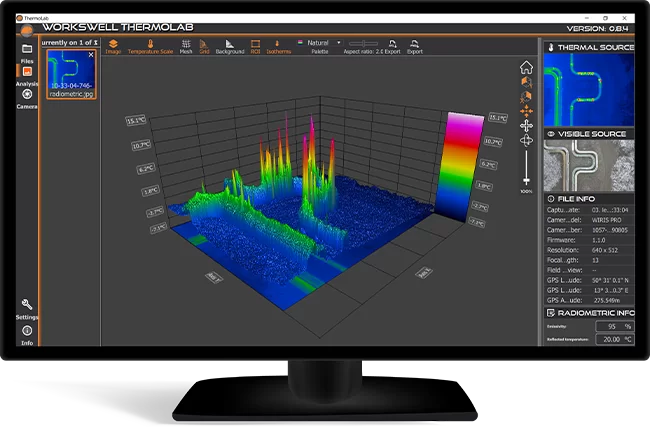Click the upper orange cube view icon
The width and height of the screenshot is (650, 427).
pos(526,82)
